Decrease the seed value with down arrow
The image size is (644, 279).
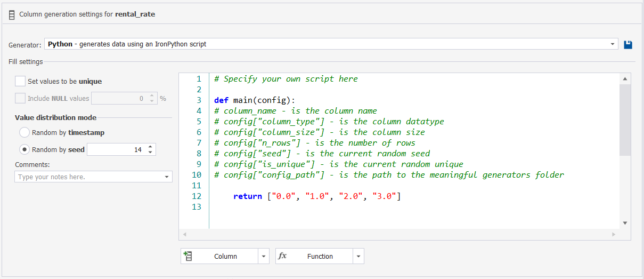150,153
